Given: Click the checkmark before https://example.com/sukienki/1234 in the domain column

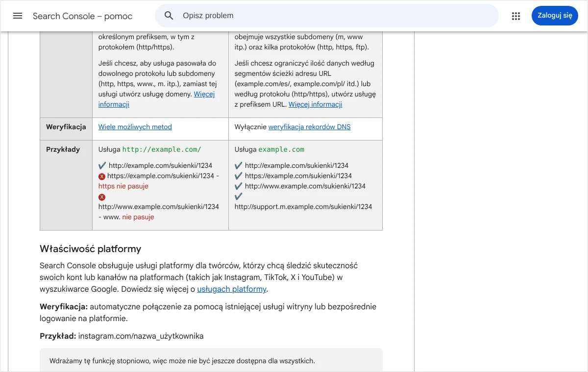Looking at the screenshot, I should pos(239,176).
